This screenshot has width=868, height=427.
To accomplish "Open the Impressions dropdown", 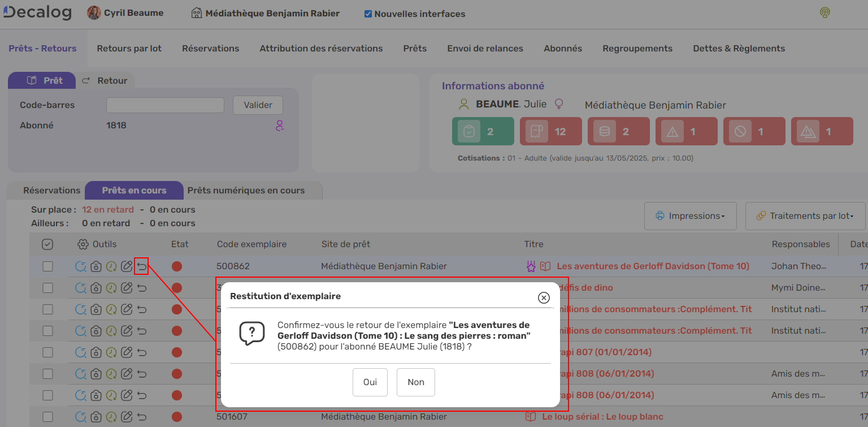I will 690,215.
